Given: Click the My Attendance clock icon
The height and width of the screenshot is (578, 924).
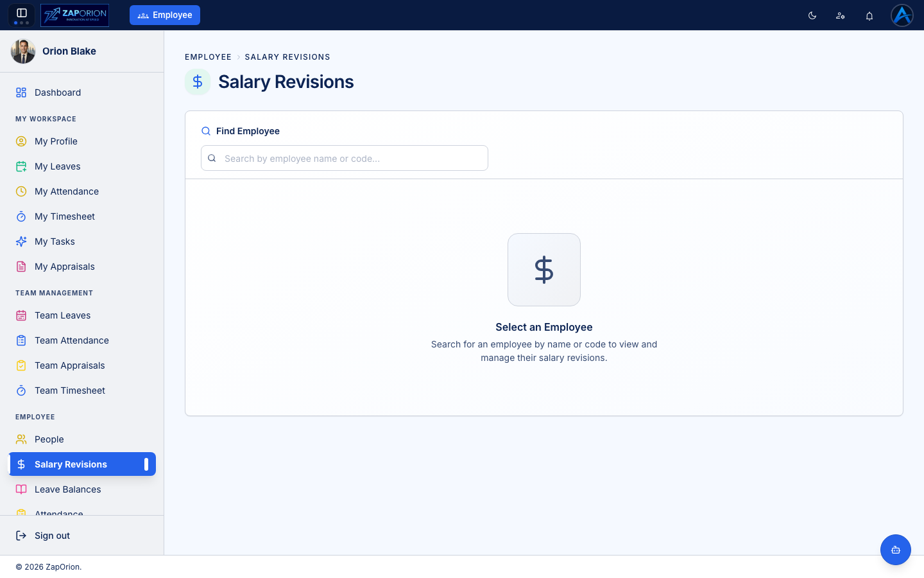Looking at the screenshot, I should [21, 191].
